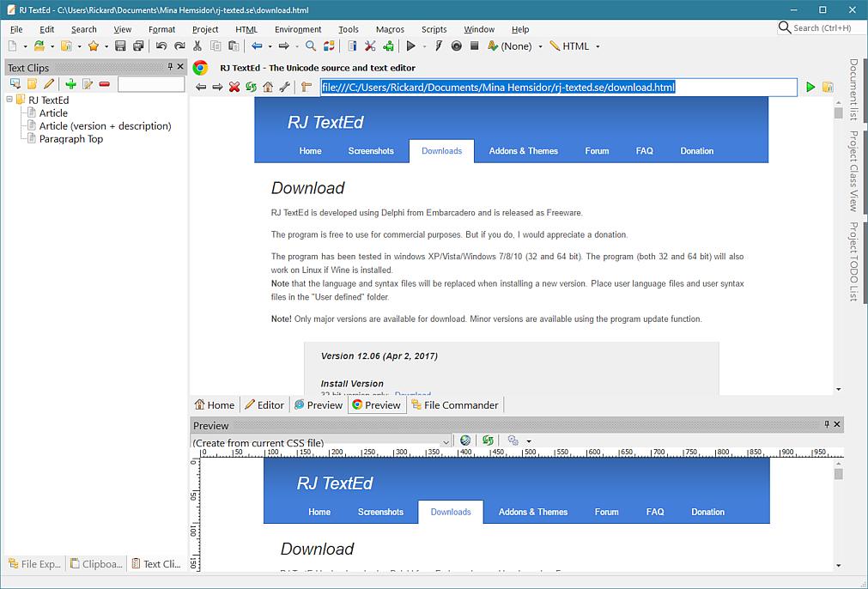
Task: Expand the favorites star dropdown arrow
Action: click(106, 46)
